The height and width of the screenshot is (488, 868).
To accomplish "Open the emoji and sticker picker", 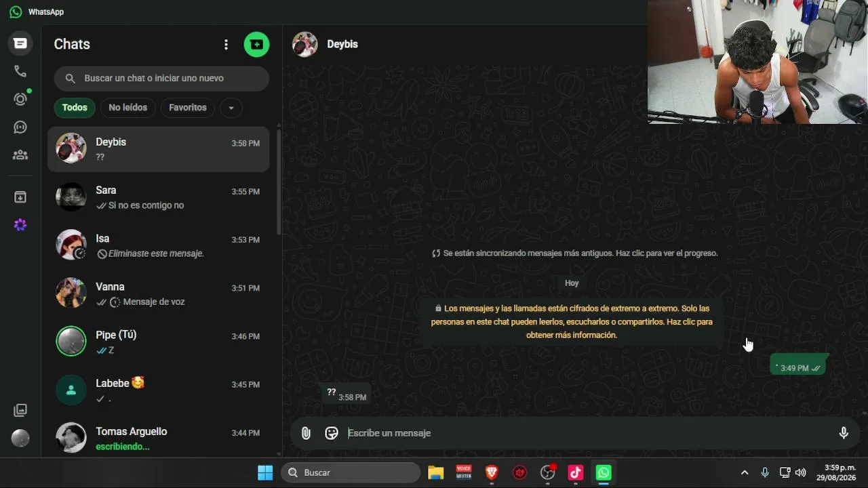I will 332,433.
